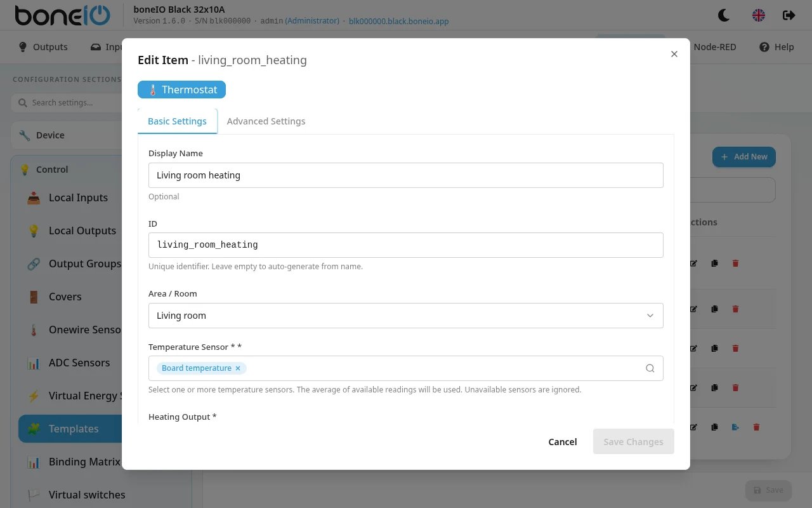Collapse the Control section
The width and height of the screenshot is (812, 508).
[x=67, y=170]
